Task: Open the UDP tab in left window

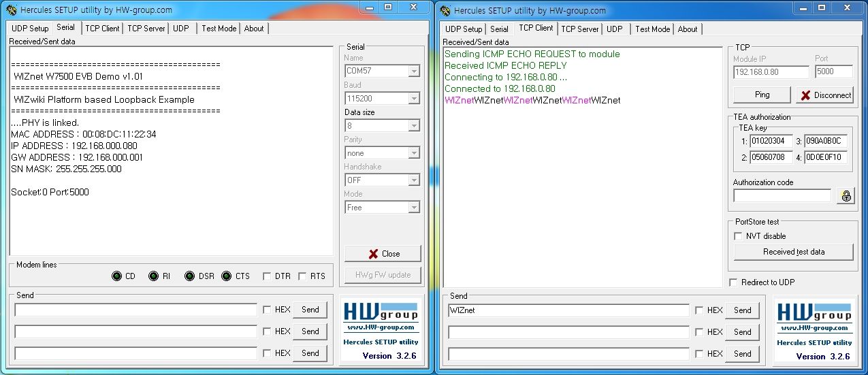Action: pos(181,29)
